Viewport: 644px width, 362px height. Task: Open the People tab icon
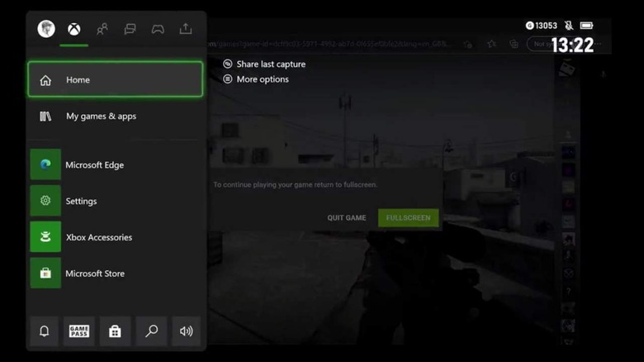[x=102, y=29]
